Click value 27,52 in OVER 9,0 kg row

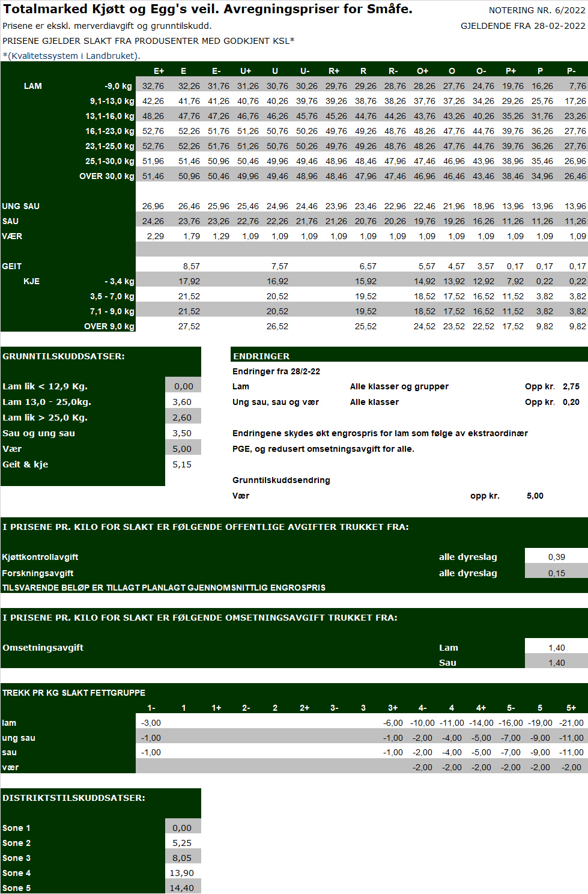[x=189, y=326]
